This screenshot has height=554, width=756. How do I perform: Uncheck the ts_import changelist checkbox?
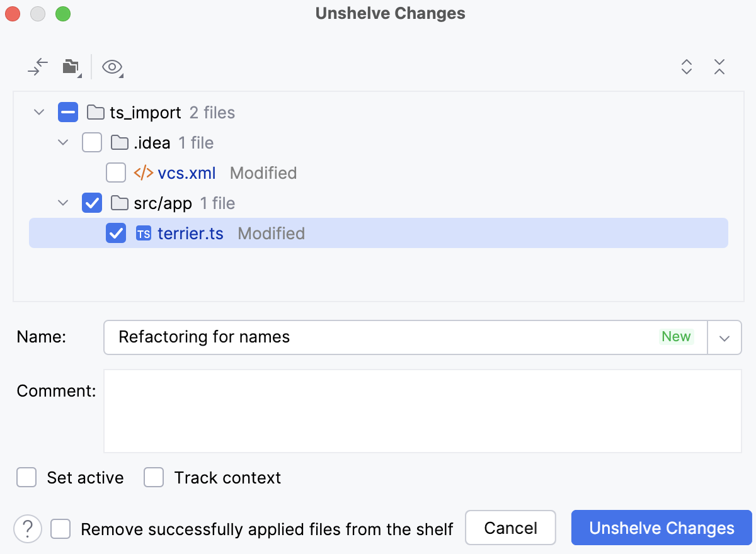(69, 112)
